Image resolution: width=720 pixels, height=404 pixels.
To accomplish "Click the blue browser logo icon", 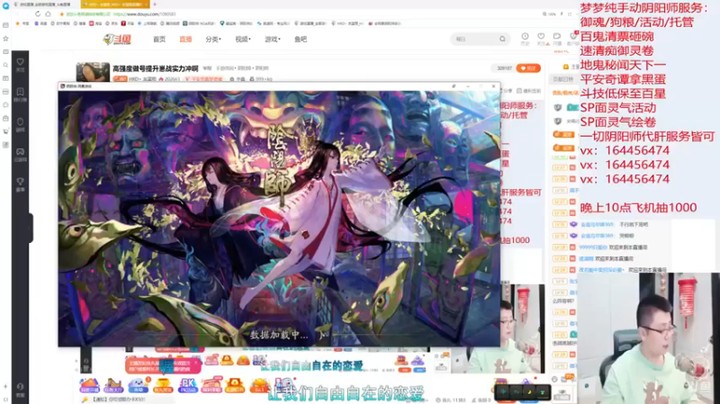I will [6, 6].
